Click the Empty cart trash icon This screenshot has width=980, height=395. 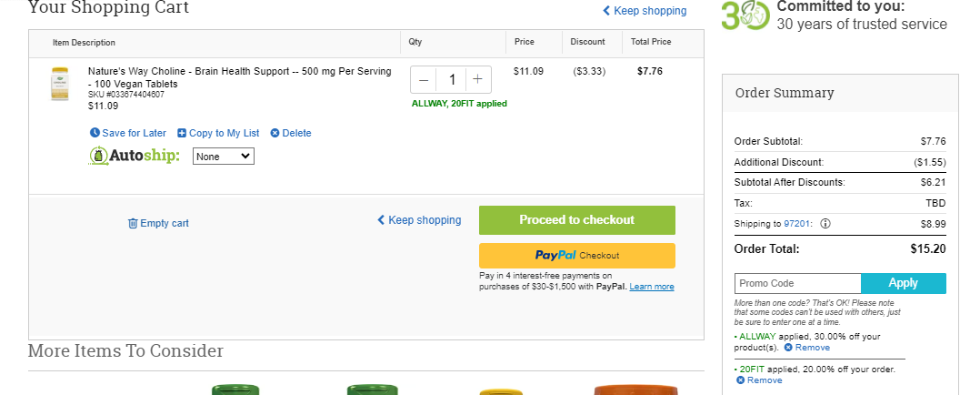133,223
